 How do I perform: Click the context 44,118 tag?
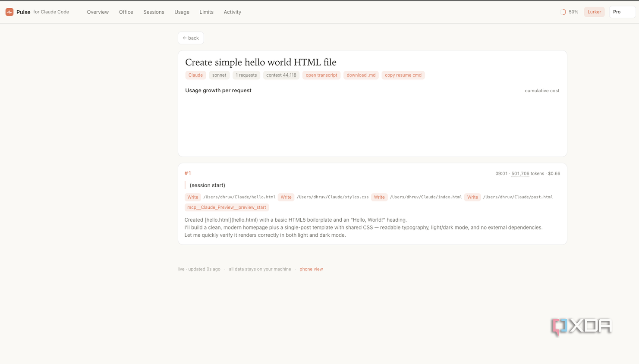point(281,75)
